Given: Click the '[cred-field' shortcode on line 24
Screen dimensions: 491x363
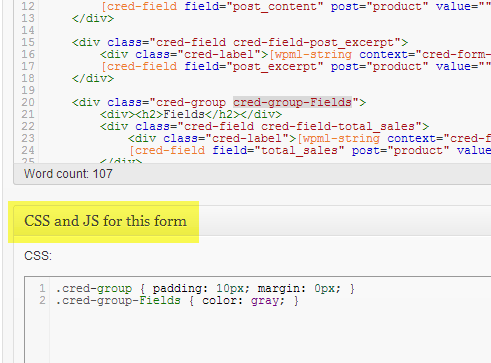Looking at the screenshot, I should click(167, 150).
